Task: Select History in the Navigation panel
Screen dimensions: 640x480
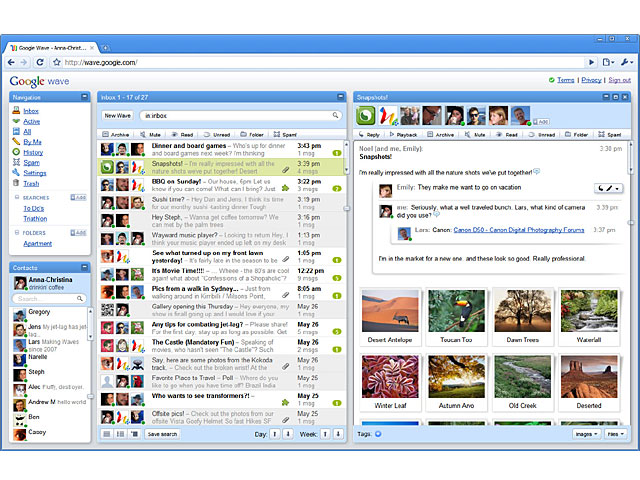Action: pos(34,151)
